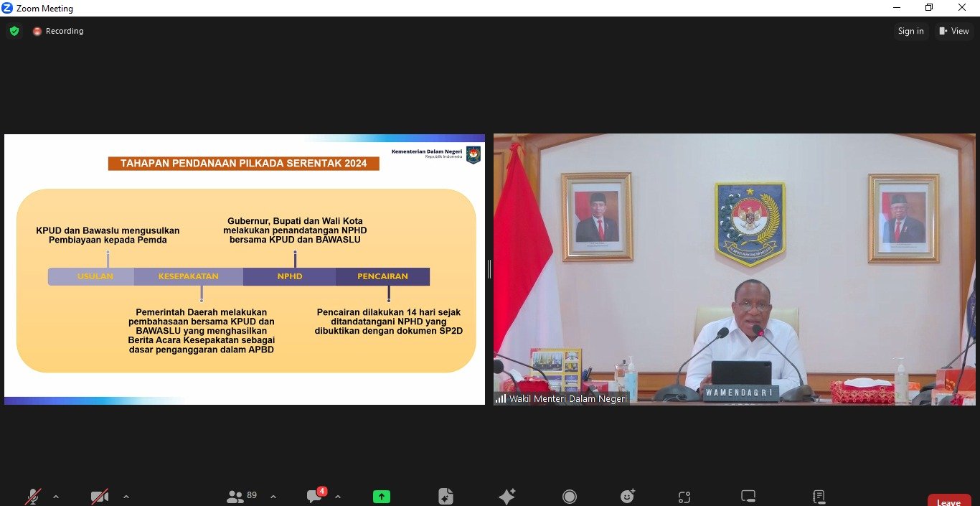The height and width of the screenshot is (506, 980).
Task: Turn on the video camera
Action: tap(99, 496)
